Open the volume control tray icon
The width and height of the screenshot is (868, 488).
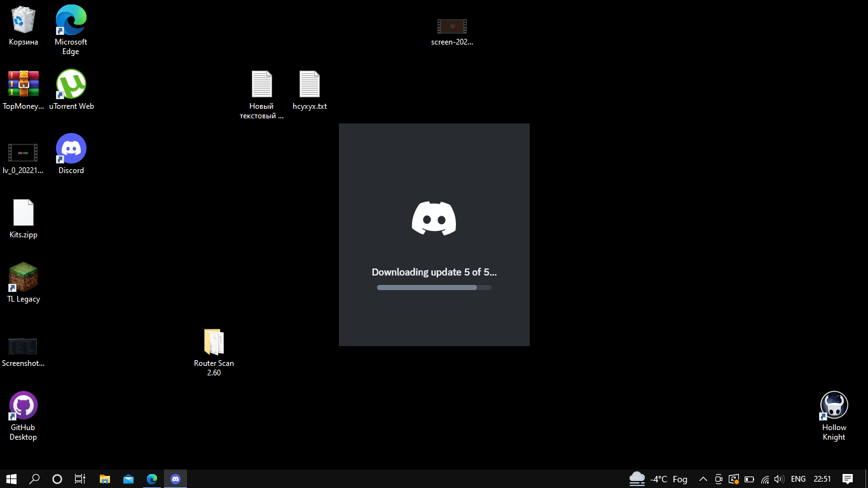779,479
